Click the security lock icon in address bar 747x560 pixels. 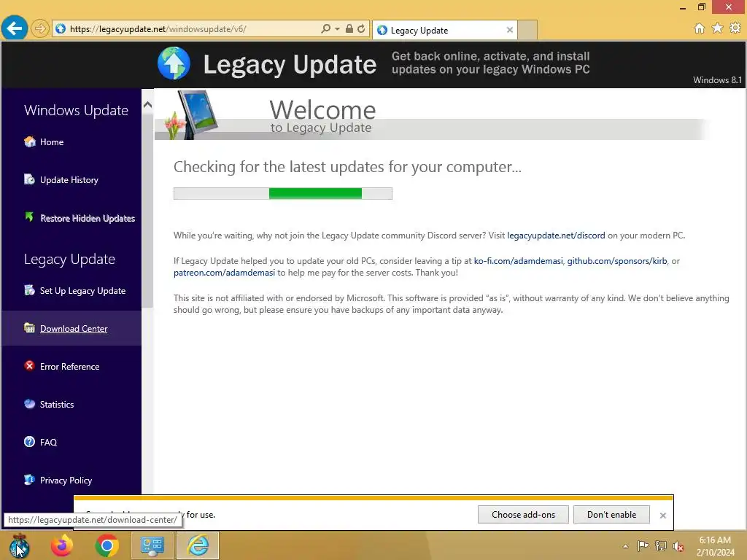coord(349,28)
